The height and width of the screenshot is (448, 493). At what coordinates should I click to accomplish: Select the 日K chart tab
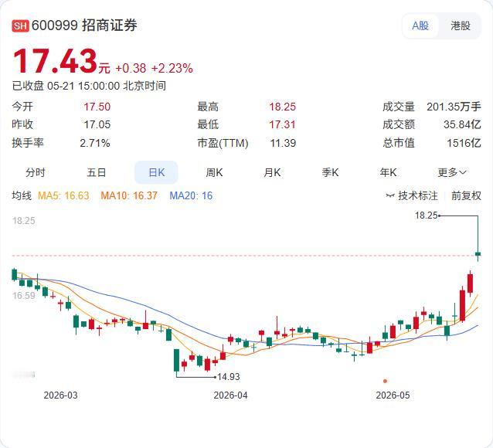pos(156,172)
